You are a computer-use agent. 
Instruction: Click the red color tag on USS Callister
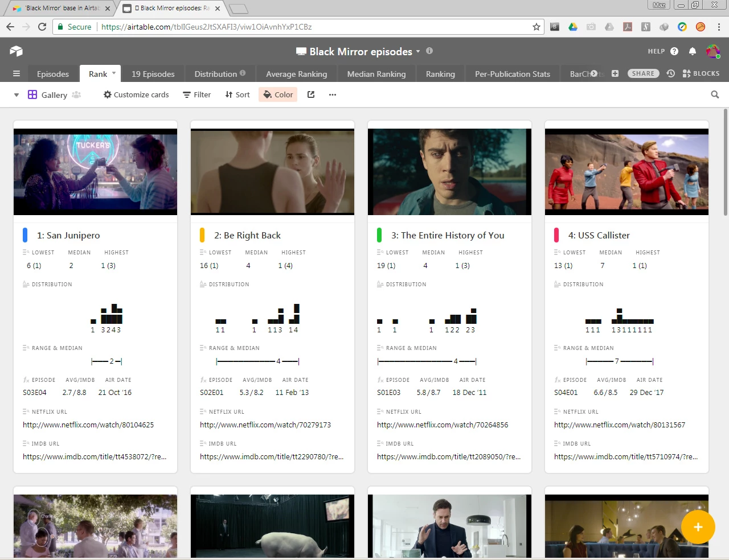(556, 235)
